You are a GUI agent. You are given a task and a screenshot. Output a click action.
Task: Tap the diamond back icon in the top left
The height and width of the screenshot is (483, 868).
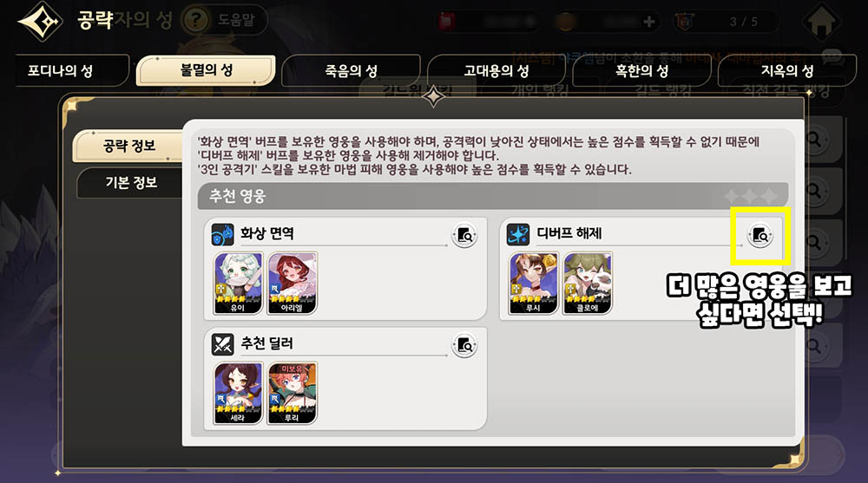40,22
